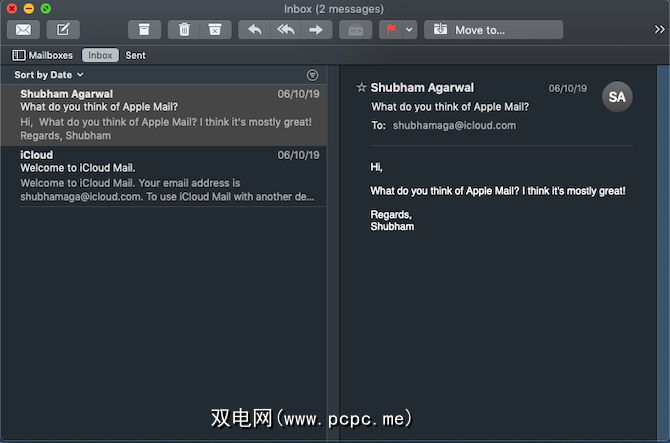Compose a new message
The width and height of the screenshot is (670, 443).
(63, 30)
